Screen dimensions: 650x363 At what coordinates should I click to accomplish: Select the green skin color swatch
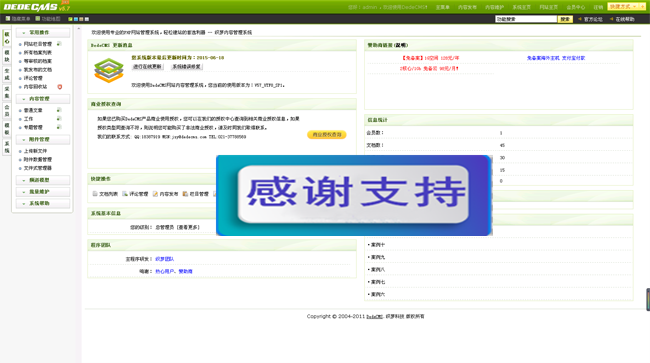point(70,19)
